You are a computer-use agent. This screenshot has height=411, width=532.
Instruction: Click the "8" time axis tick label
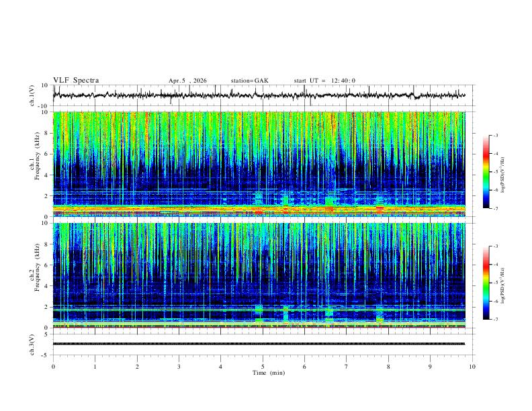[x=388, y=367]
